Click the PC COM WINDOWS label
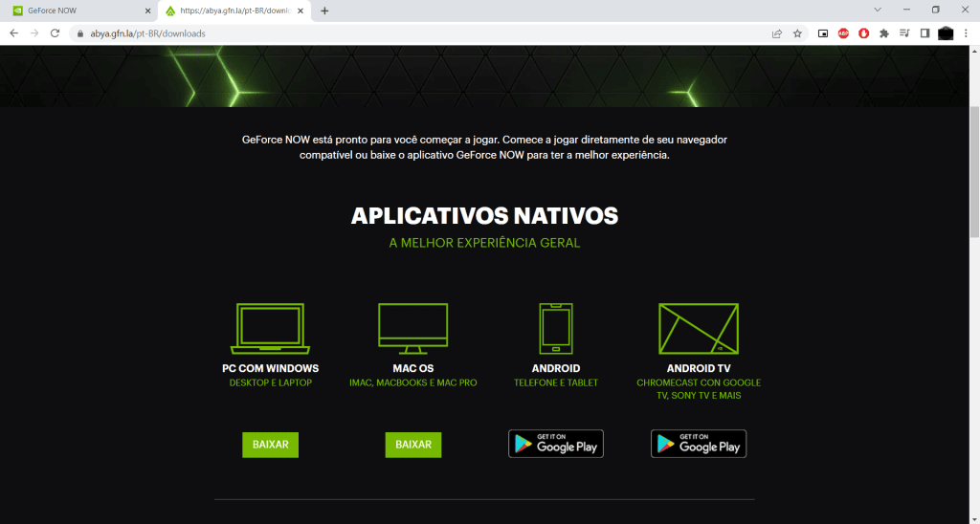Screen dimensions: 980x524 271,368
